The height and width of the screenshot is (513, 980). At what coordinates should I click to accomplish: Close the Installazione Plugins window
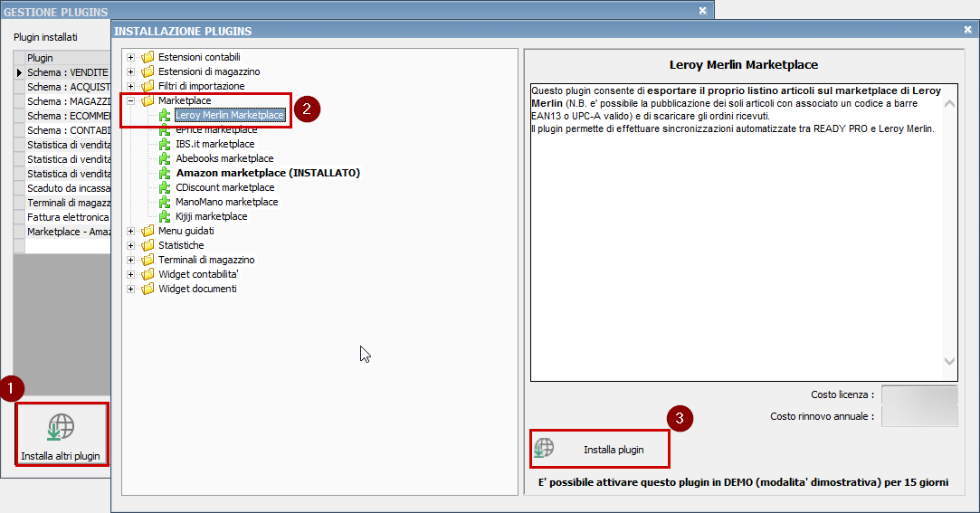click(968, 29)
